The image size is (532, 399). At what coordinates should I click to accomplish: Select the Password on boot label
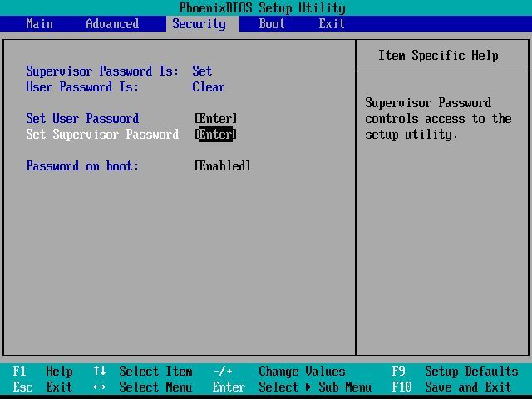click(82, 166)
